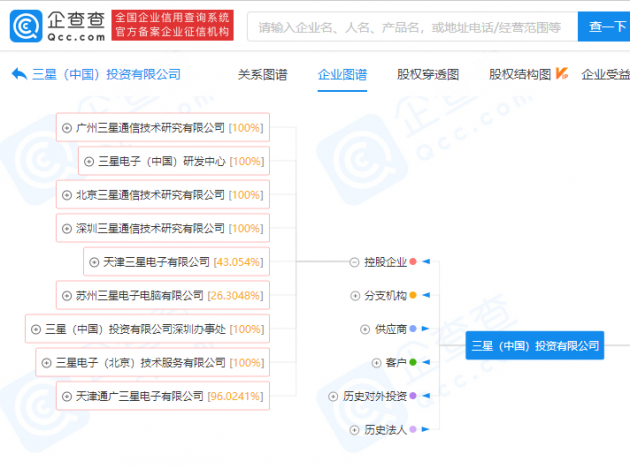Image resolution: width=630 pixels, height=469 pixels.
Task: Click the VIP badge next to 股权结构图
Action: (562, 74)
